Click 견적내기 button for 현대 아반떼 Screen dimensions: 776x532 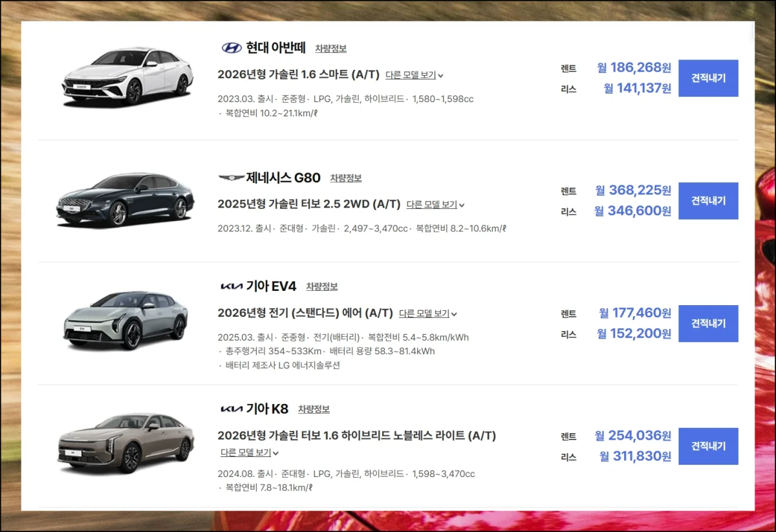(708, 78)
